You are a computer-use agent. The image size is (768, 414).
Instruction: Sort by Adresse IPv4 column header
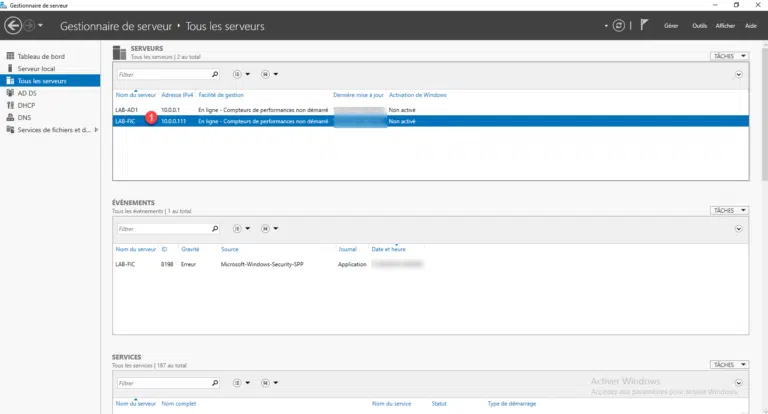coord(177,95)
